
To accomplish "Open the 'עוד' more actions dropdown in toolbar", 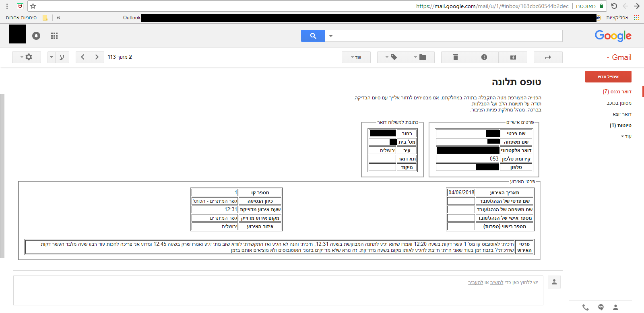I will (356, 57).
